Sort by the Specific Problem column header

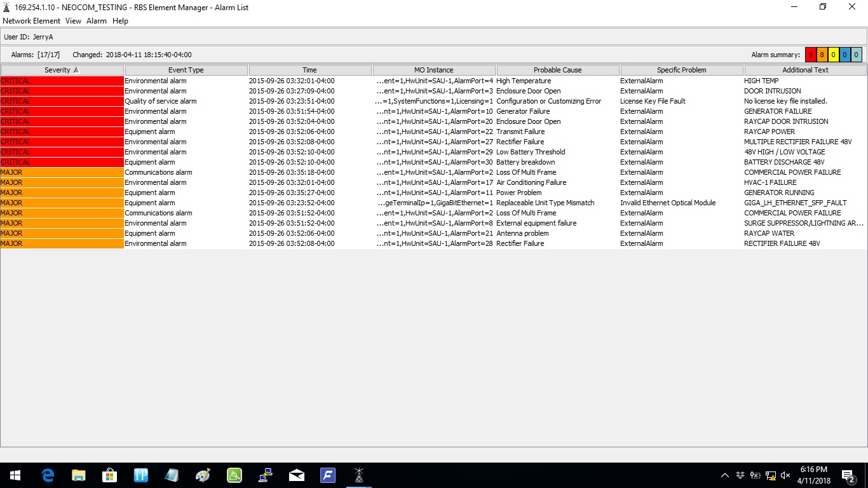682,70
